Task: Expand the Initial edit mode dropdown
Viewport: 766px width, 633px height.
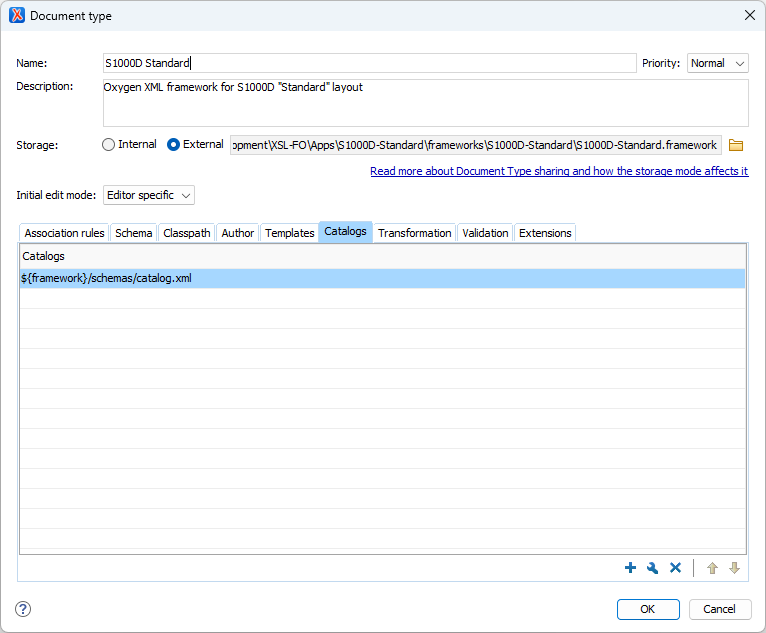Action: pyautogui.click(x=148, y=195)
